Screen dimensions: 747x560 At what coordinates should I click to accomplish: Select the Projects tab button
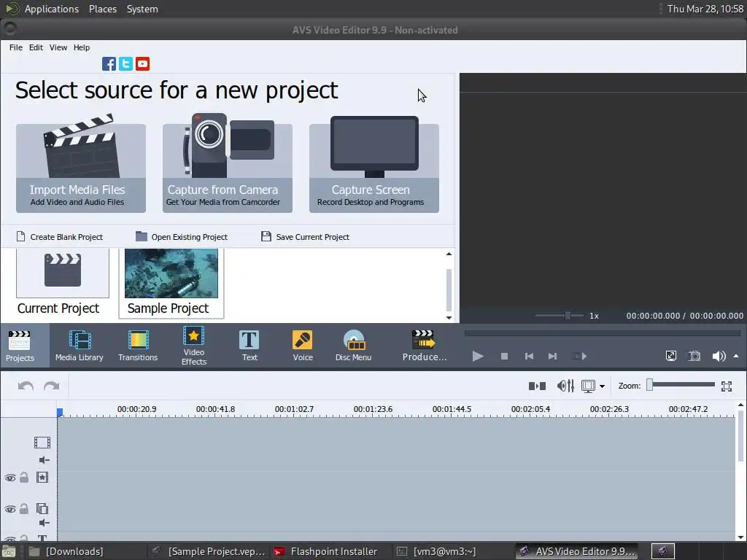[20, 346]
